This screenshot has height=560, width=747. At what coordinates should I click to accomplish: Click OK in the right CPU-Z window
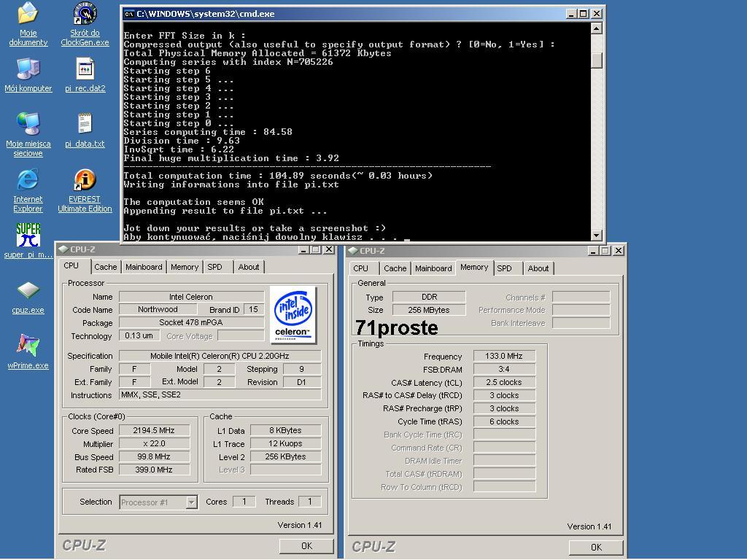[x=596, y=547]
